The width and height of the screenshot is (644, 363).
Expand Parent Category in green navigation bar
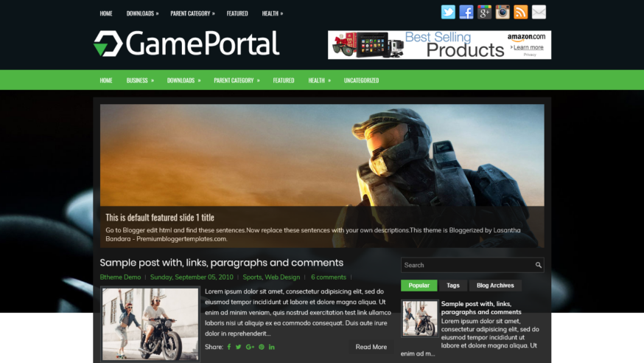[x=237, y=80]
